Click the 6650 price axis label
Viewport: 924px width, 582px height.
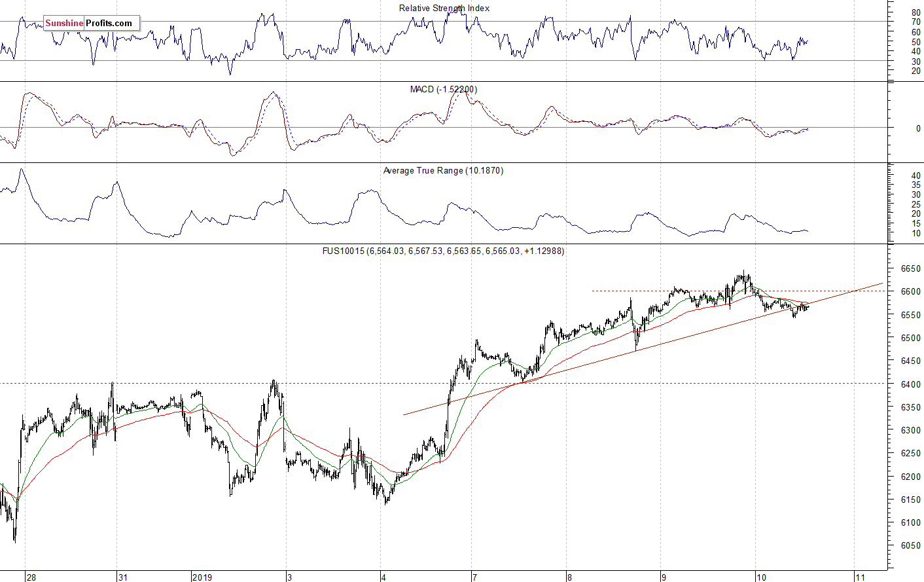click(910, 269)
